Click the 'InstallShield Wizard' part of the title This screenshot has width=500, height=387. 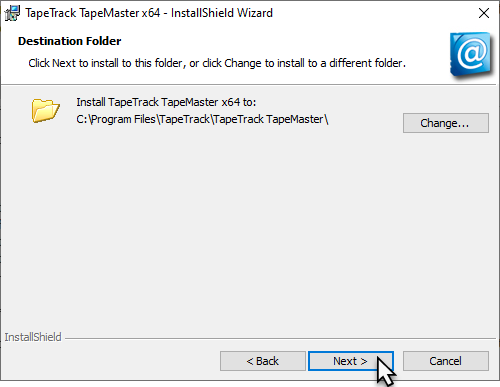[x=222, y=13]
